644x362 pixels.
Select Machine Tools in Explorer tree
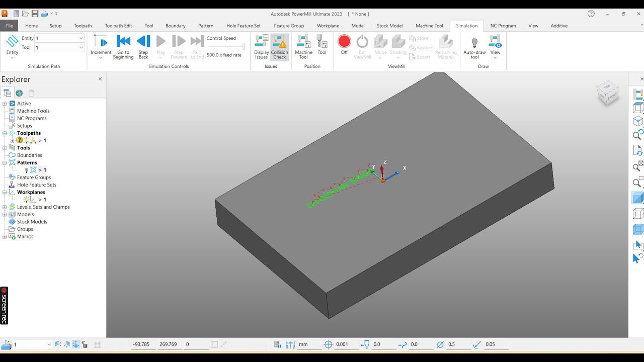(x=33, y=111)
